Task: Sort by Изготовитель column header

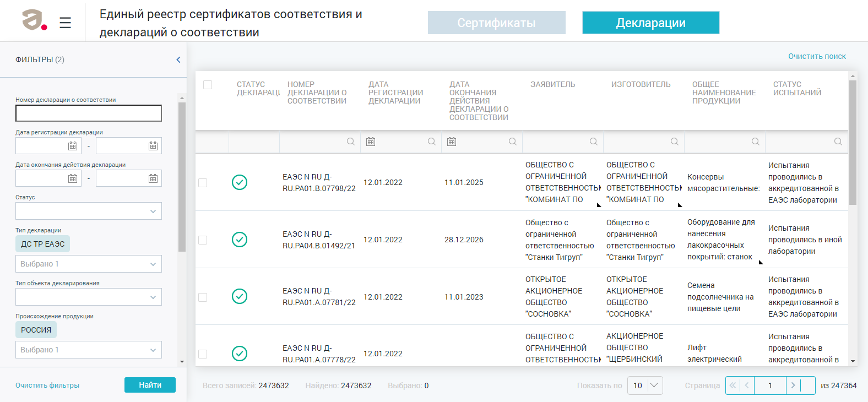Action: click(x=641, y=84)
